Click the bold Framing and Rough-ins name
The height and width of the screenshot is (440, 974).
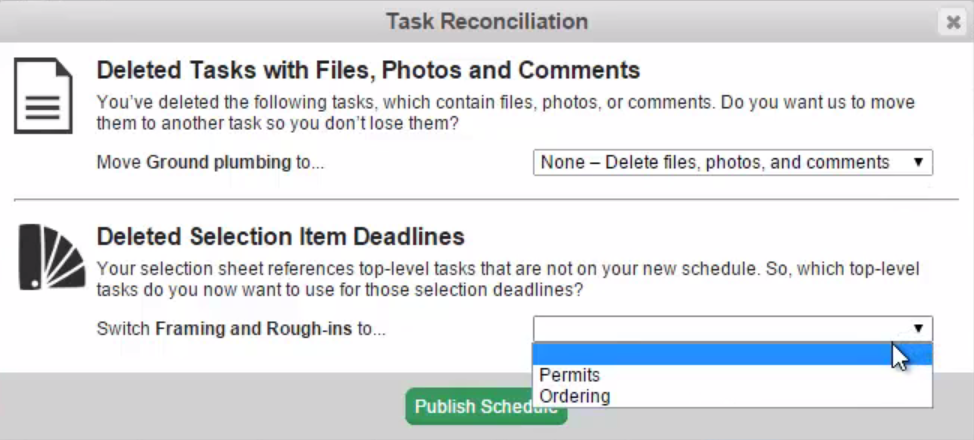(x=254, y=329)
